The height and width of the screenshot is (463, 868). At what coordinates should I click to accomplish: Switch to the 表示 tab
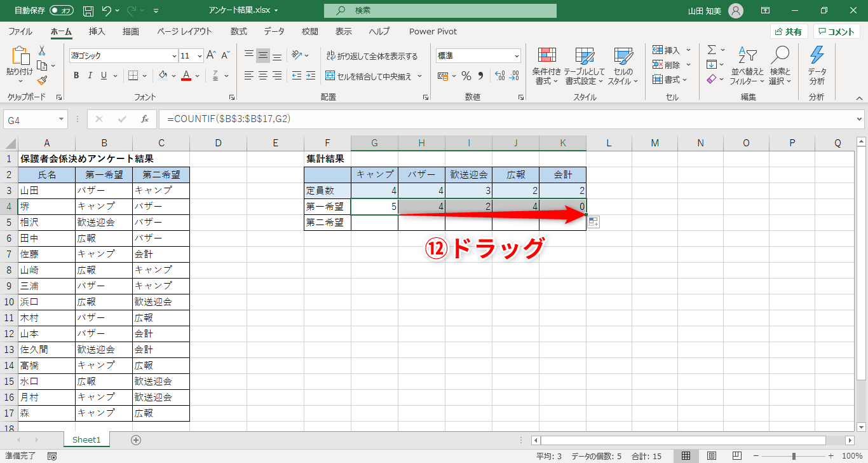click(x=344, y=32)
